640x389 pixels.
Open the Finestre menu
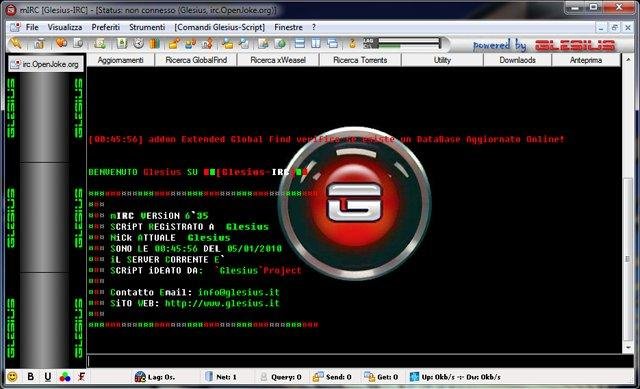(x=288, y=27)
